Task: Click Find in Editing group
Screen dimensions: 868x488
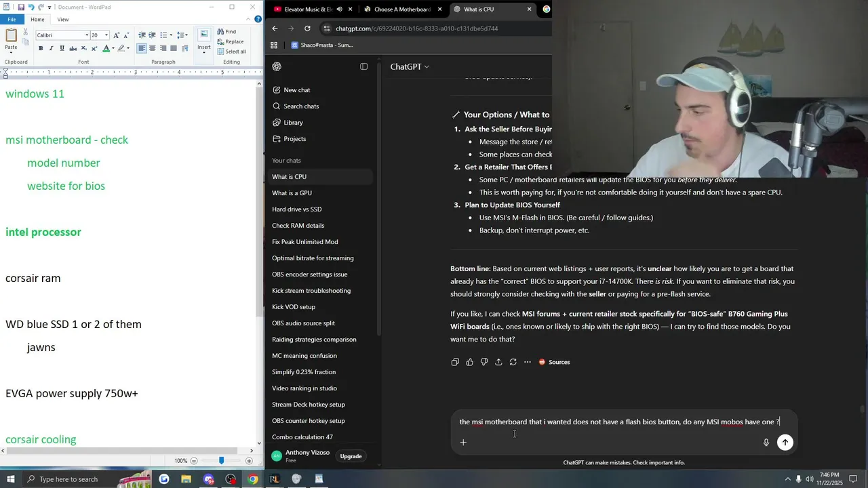Action: pyautogui.click(x=227, y=31)
